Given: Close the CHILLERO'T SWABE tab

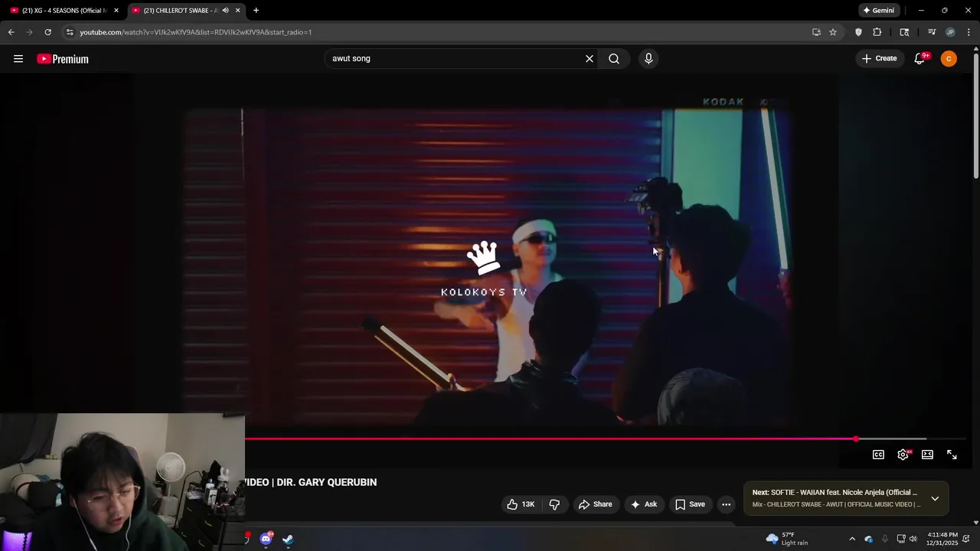Looking at the screenshot, I should pos(238,11).
